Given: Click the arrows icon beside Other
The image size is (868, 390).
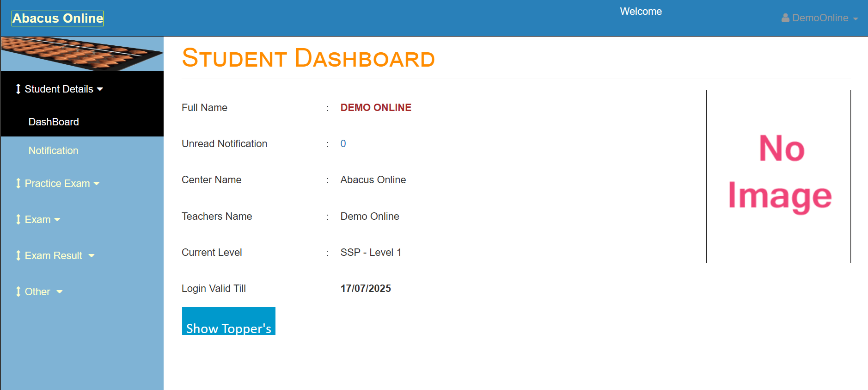Looking at the screenshot, I should (18, 291).
